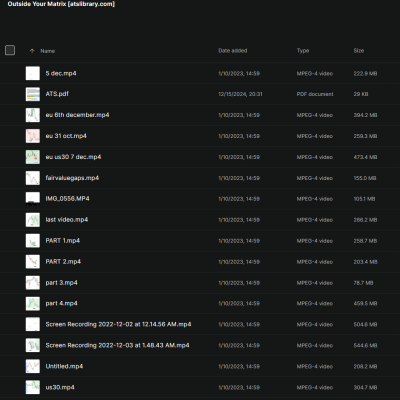
Task: Sort by the Size column header
Action: pyautogui.click(x=359, y=51)
